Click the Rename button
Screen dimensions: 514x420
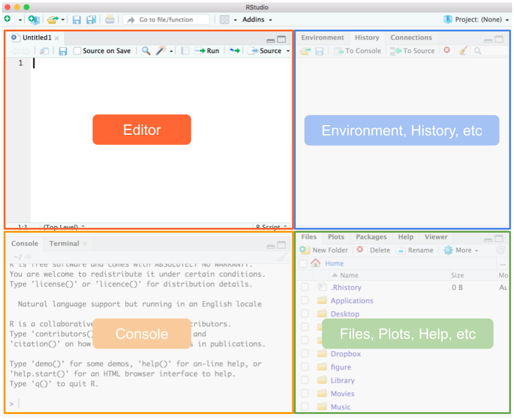(415, 250)
